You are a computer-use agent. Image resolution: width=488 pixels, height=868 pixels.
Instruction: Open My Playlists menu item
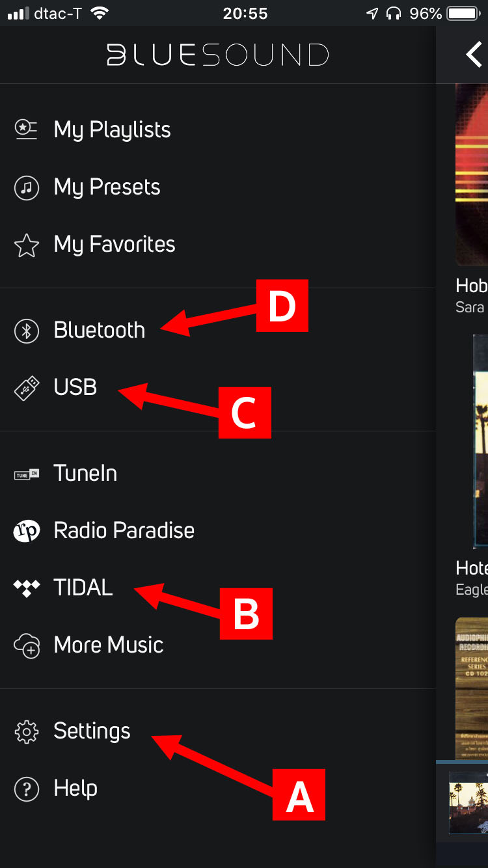tap(112, 129)
